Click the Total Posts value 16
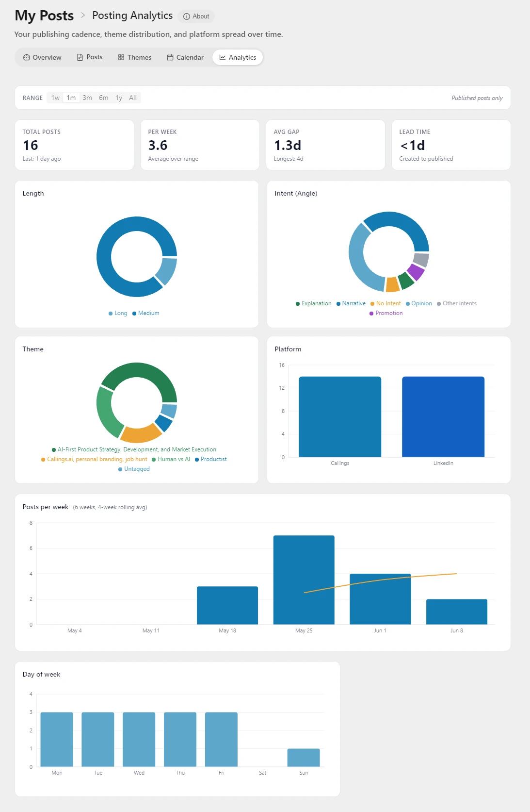530x812 pixels. pos(31,146)
